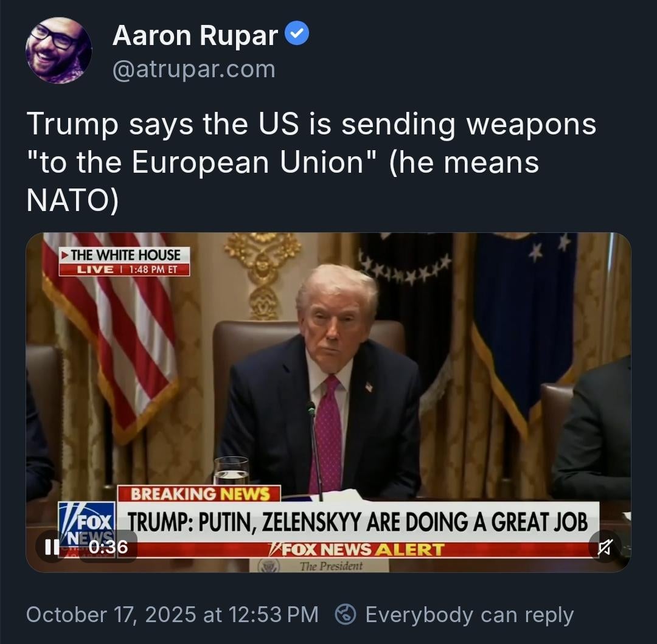The image size is (657, 644).
Task: Pause the playing video
Action: (52, 547)
